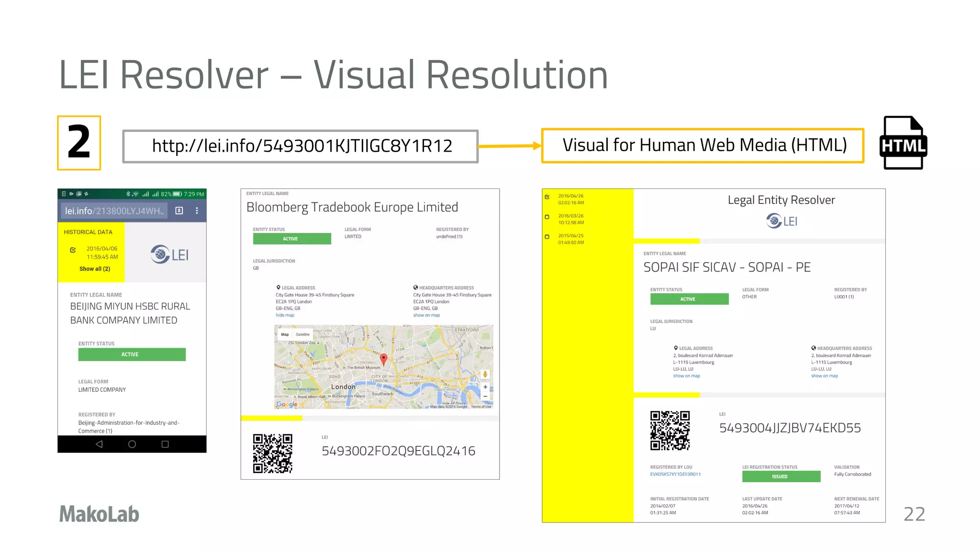Switch to the Map view tab

pyautogui.click(x=285, y=334)
